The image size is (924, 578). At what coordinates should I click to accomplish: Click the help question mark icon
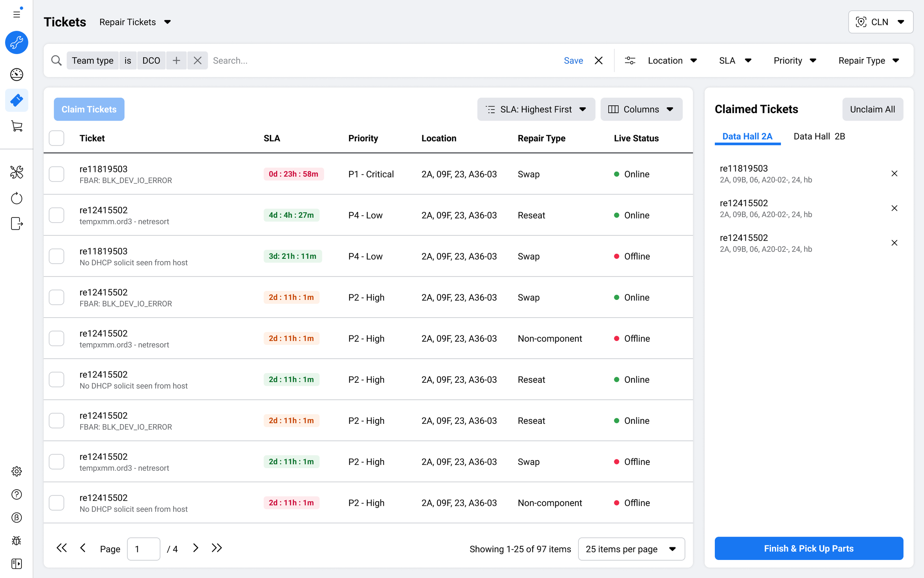pyautogui.click(x=16, y=494)
